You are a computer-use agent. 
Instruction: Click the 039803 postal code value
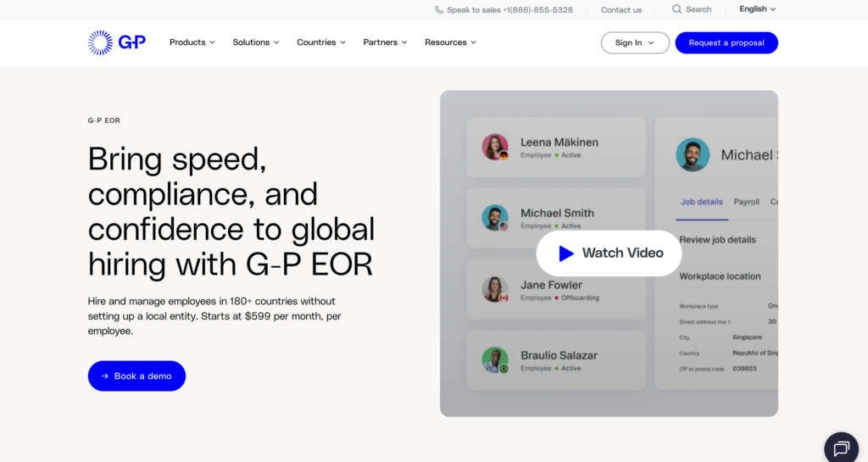(744, 369)
